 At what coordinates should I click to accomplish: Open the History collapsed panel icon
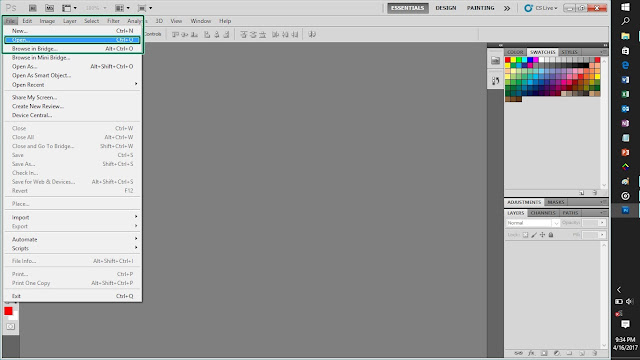tap(496, 81)
